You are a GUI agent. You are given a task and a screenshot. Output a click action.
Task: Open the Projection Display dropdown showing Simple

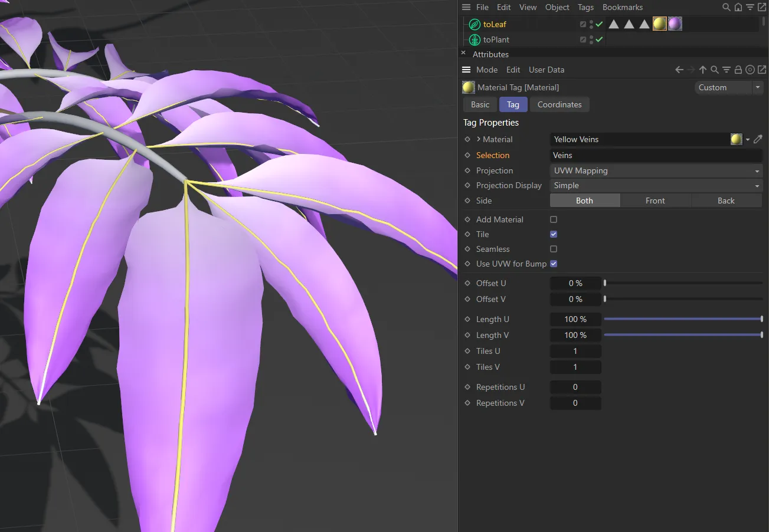pos(656,185)
